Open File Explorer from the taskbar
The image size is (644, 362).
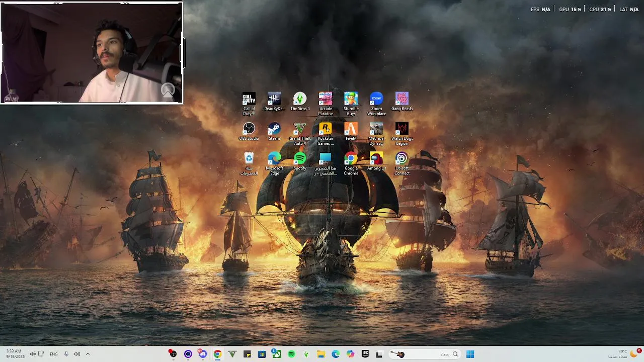point(321,354)
